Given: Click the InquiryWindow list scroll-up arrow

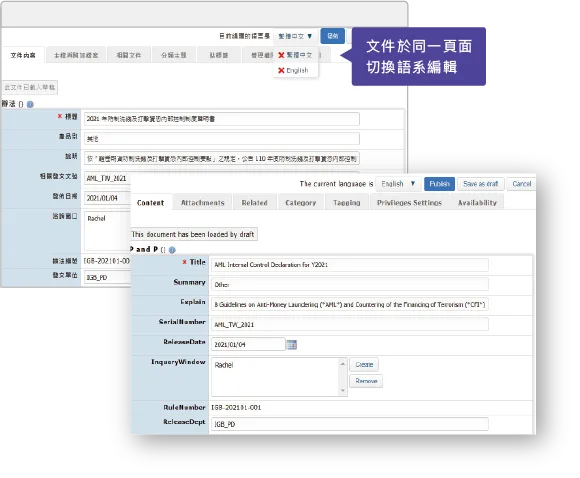Looking at the screenshot, I should click(x=343, y=364).
